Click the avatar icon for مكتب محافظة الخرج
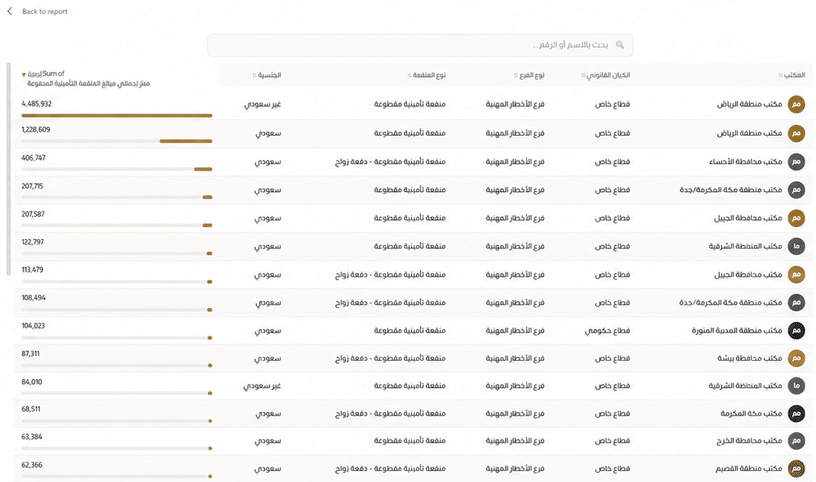816x482 pixels. pyautogui.click(x=796, y=441)
